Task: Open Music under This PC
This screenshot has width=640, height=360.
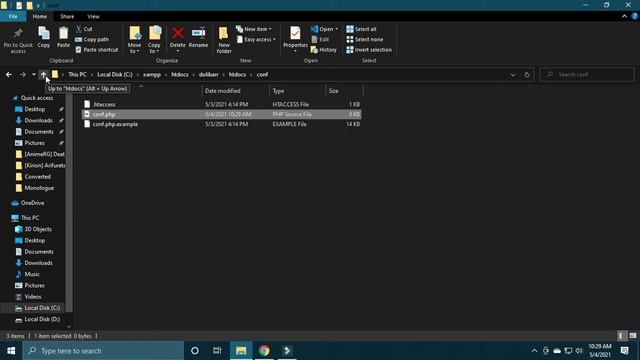Action: pos(31,274)
